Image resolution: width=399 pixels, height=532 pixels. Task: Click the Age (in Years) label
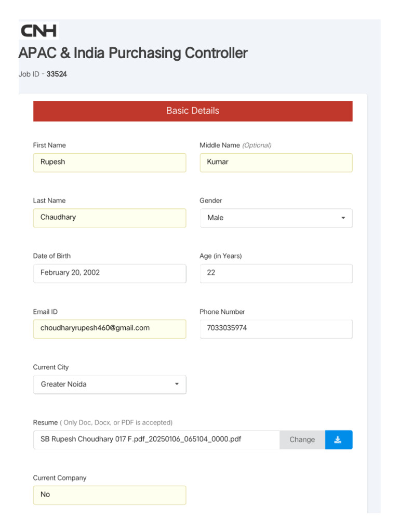pyautogui.click(x=220, y=256)
